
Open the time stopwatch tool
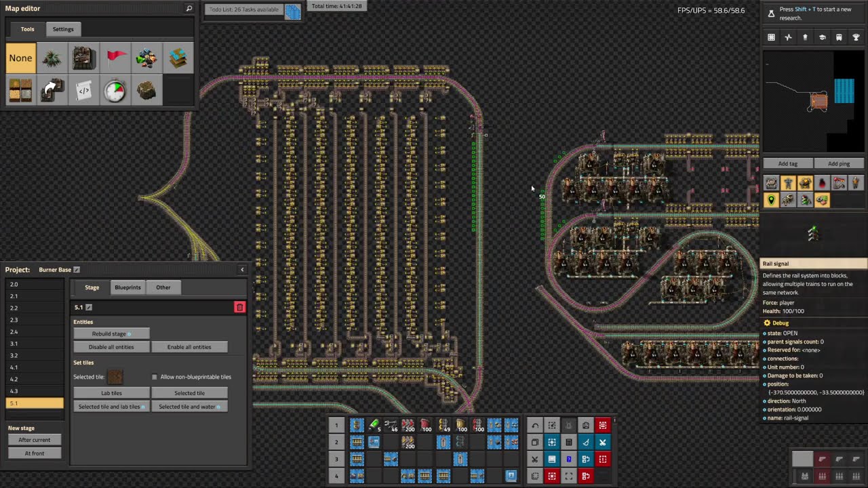pos(115,90)
